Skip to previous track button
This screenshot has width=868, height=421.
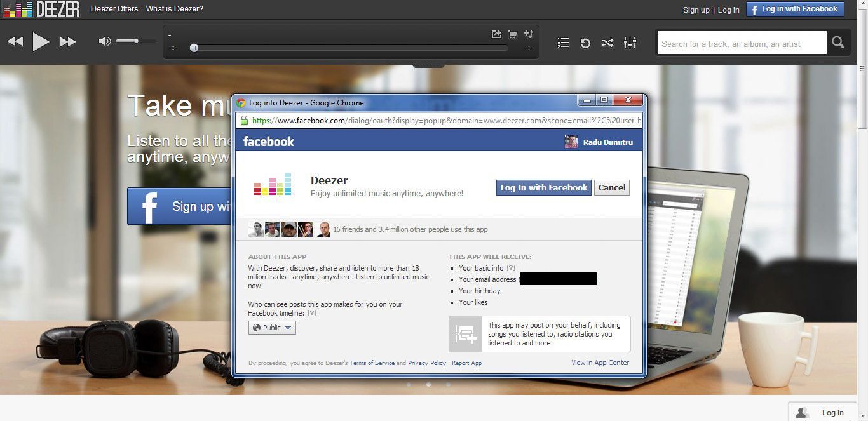click(15, 42)
